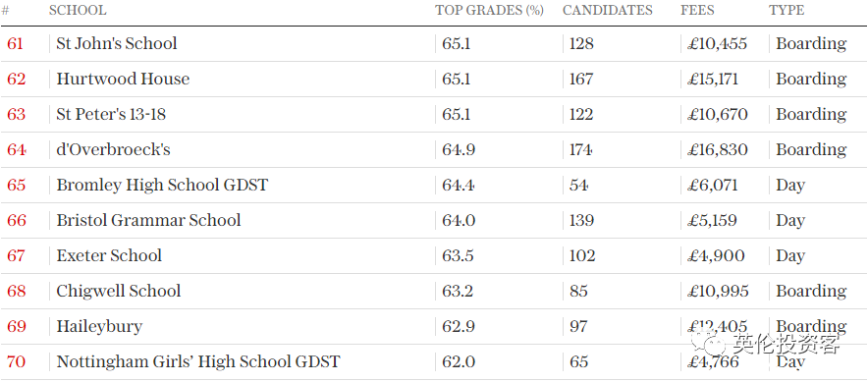
Task: Open d'Overbroeck's school entry
Action: pyautogui.click(x=114, y=149)
